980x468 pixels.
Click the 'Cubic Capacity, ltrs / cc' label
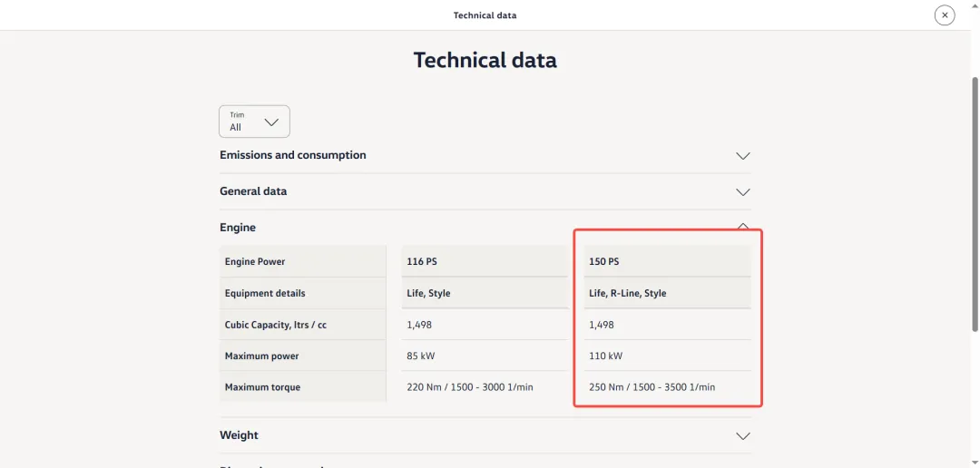click(276, 325)
